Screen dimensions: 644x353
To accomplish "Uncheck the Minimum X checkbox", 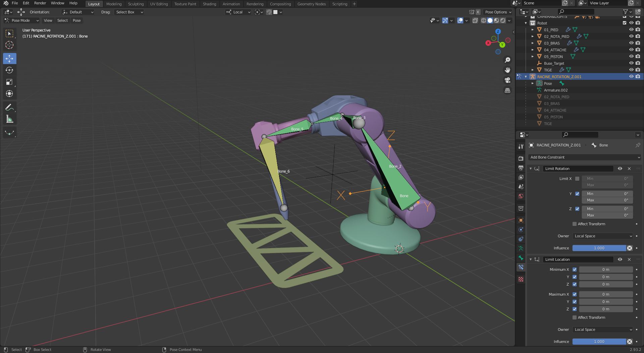I will click(x=575, y=270).
